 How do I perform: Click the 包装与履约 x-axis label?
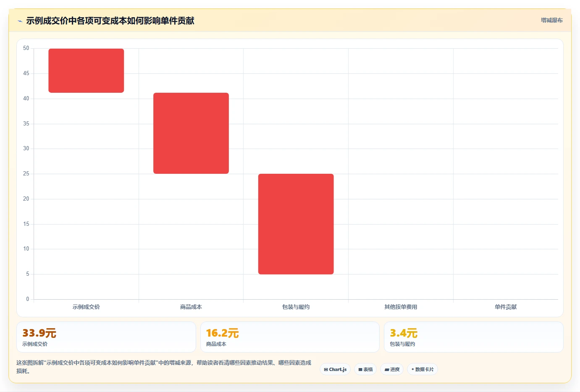pos(296,307)
